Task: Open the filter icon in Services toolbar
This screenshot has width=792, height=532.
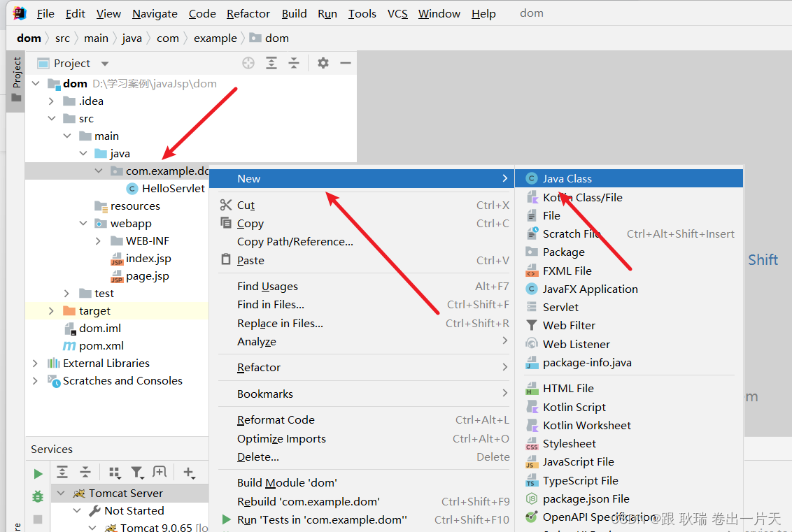Action: coord(136,473)
